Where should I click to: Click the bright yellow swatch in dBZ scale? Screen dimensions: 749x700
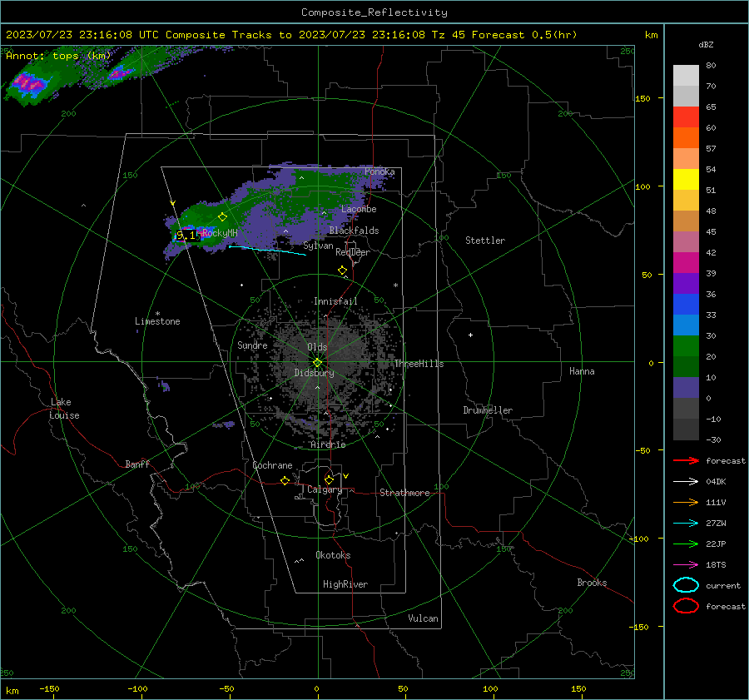click(686, 180)
